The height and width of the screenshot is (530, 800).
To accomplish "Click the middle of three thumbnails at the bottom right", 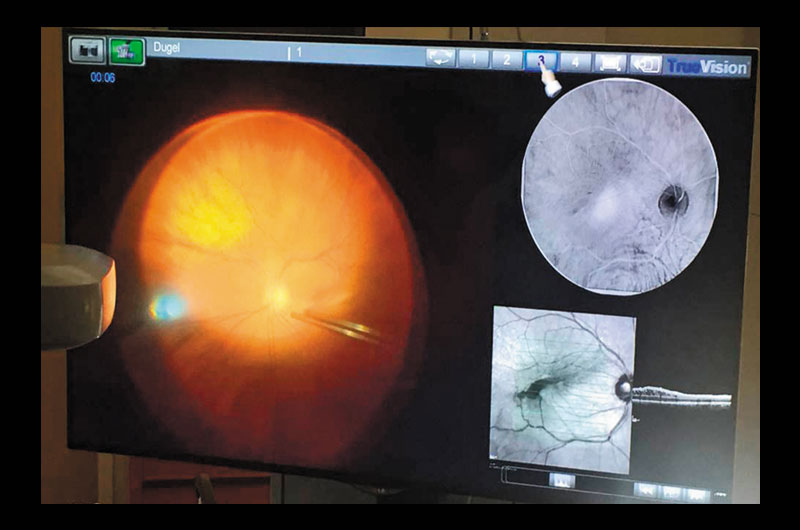I will [671, 493].
